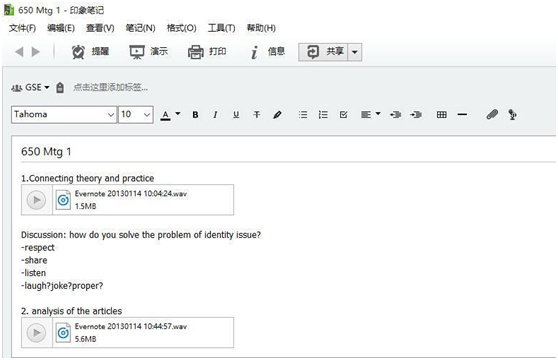This screenshot has width=558, height=360.
Task: Open the 查看(V) menu
Action: pos(100,28)
